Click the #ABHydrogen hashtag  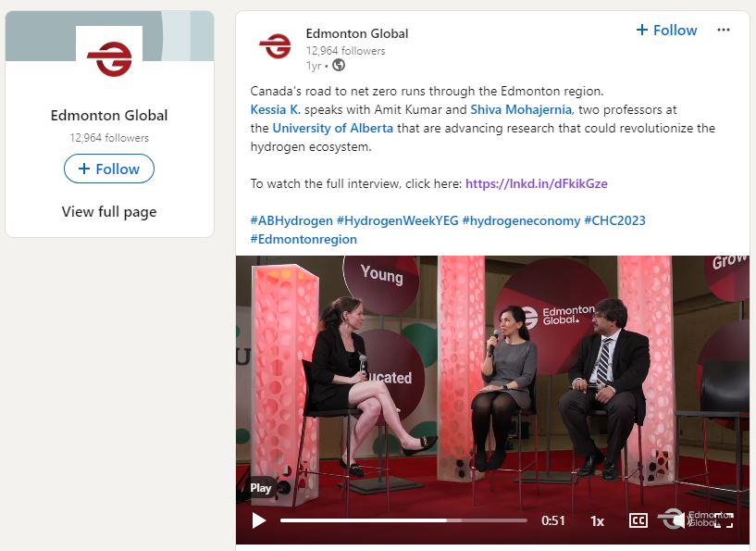tap(291, 220)
